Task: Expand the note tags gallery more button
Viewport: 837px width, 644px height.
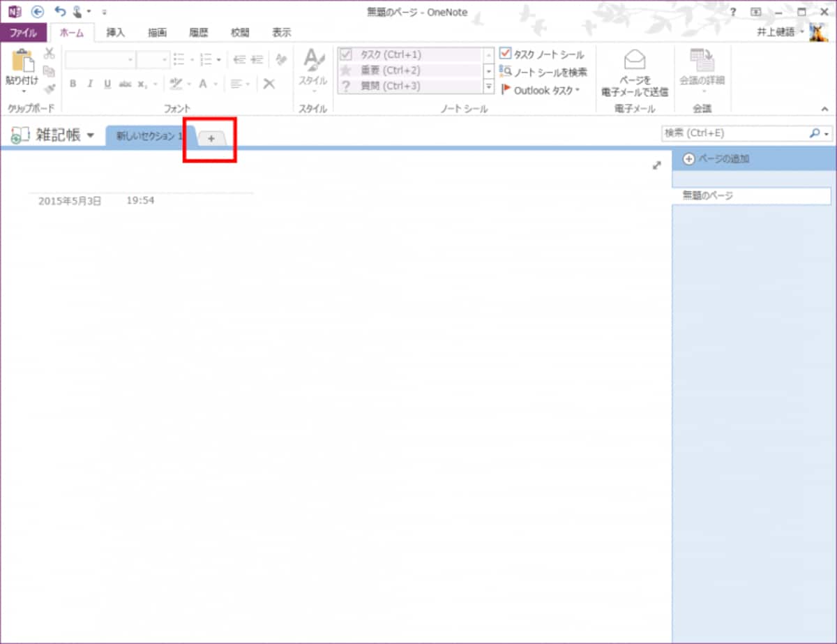Action: click(489, 87)
